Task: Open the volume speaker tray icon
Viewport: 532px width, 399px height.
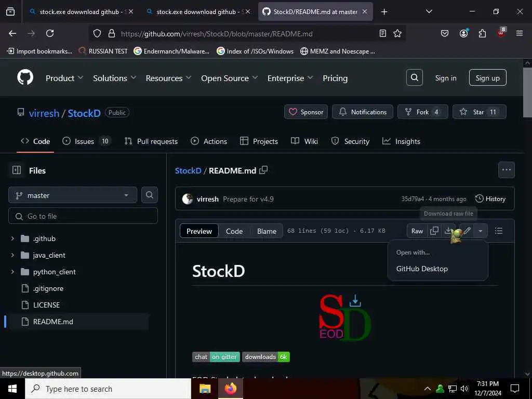Action: pos(464,389)
